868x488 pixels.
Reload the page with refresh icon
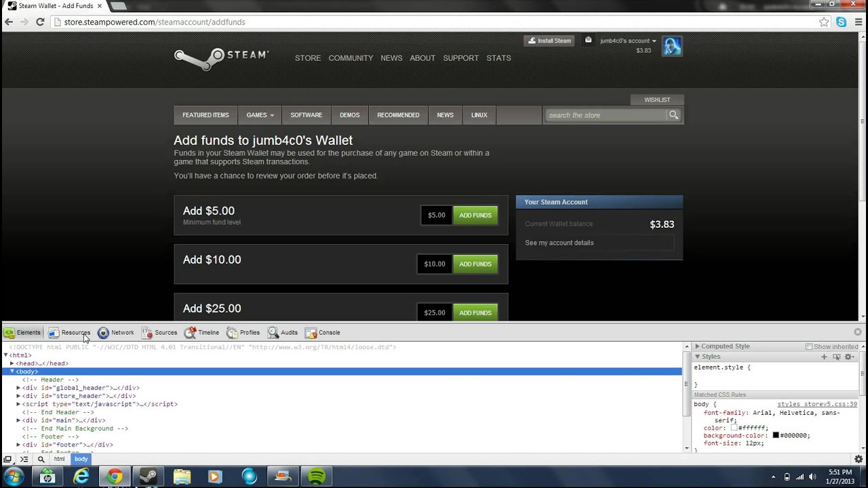coord(40,22)
